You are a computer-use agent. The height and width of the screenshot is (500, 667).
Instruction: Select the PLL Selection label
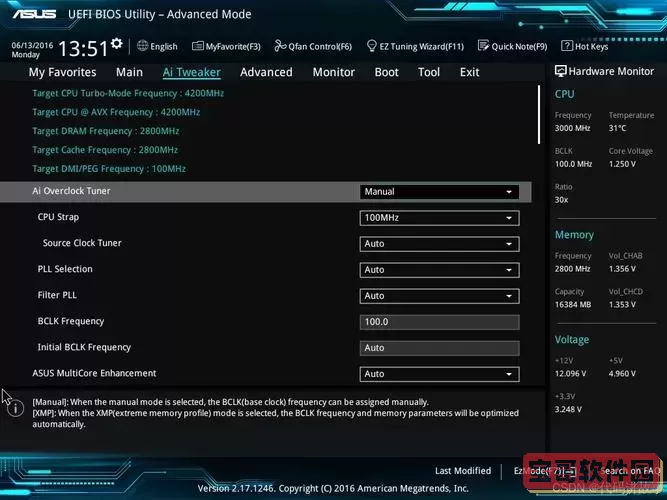pyautogui.click(x=65, y=269)
